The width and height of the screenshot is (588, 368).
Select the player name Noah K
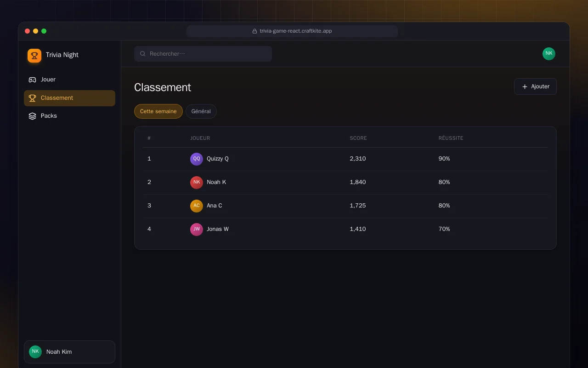[216, 182]
